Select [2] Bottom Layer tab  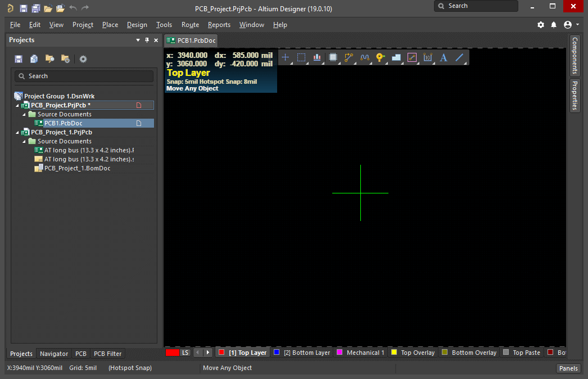(x=302, y=353)
